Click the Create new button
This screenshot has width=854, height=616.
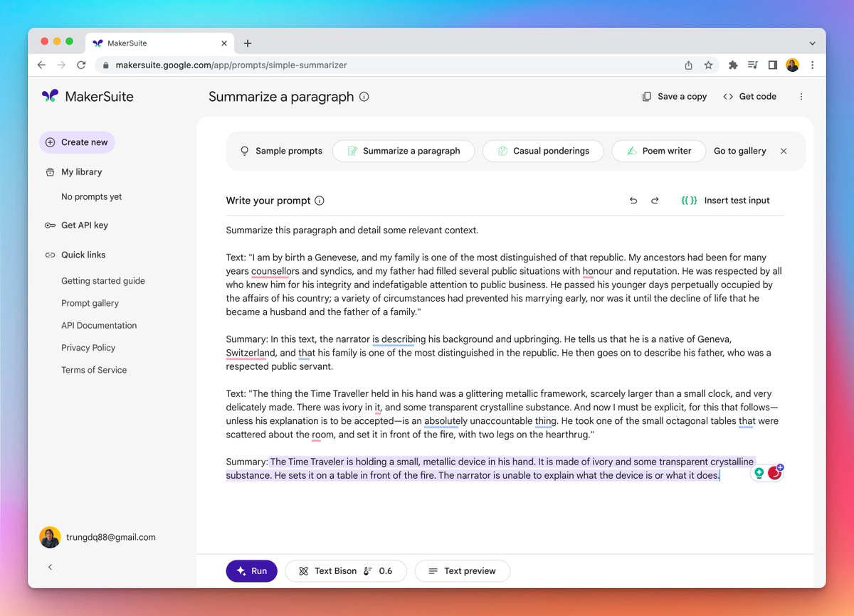77,142
